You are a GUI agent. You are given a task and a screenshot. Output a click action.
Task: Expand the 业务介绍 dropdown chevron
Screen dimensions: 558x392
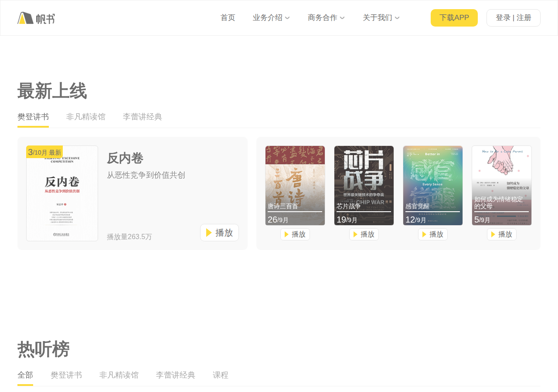point(287,18)
